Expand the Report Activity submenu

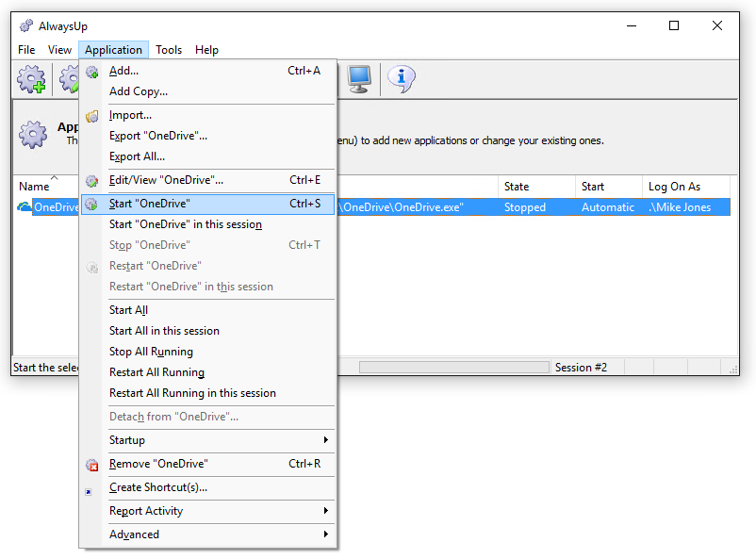[207, 511]
